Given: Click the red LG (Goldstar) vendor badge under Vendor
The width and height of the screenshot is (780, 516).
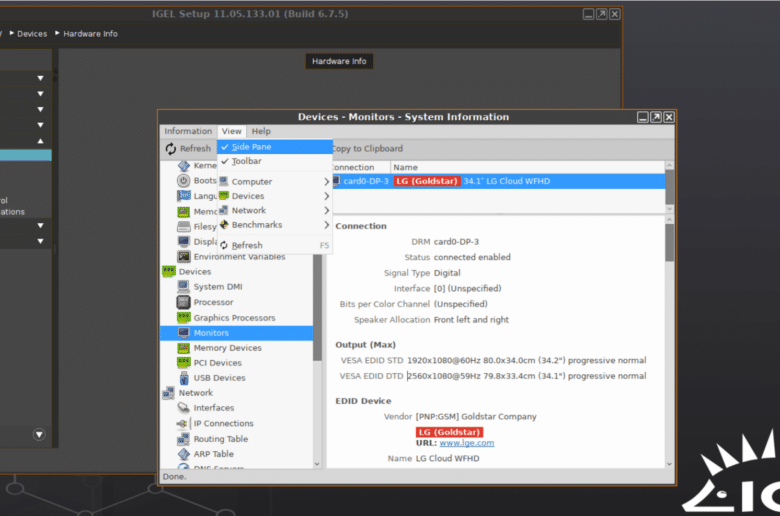Looking at the screenshot, I should [449, 432].
